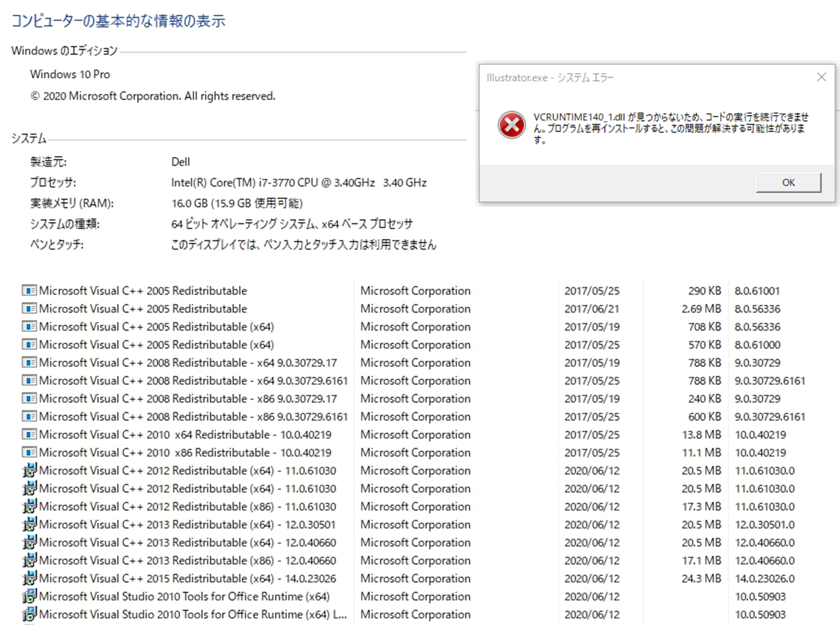This screenshot has width=840, height=625.
Task: Select the 'Microsoft Visual C++ 2012 Redistributable (x86) - 11.0.61030' name
Action: [x=187, y=507]
